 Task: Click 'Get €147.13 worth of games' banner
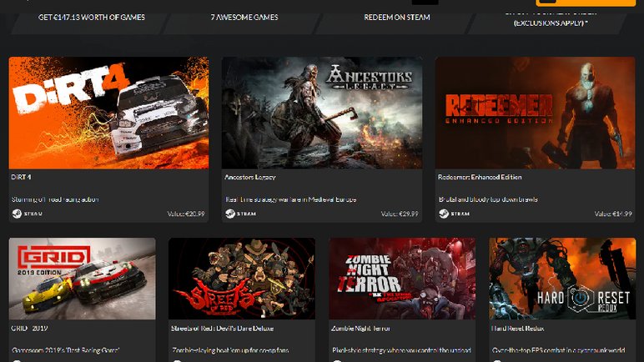pyautogui.click(x=92, y=18)
